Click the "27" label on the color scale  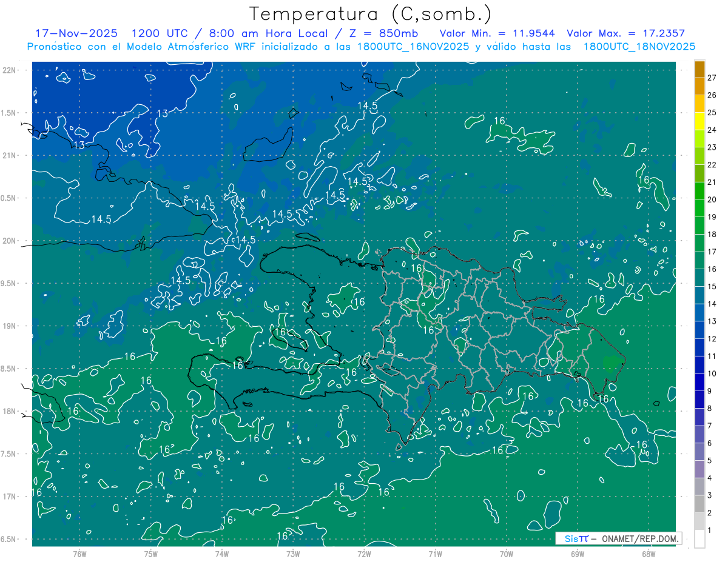[x=712, y=78]
